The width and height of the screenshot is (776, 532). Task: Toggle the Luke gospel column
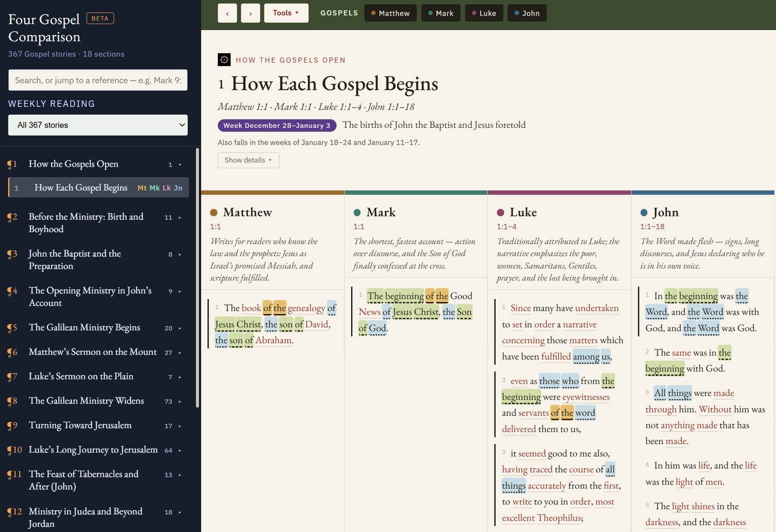(484, 13)
